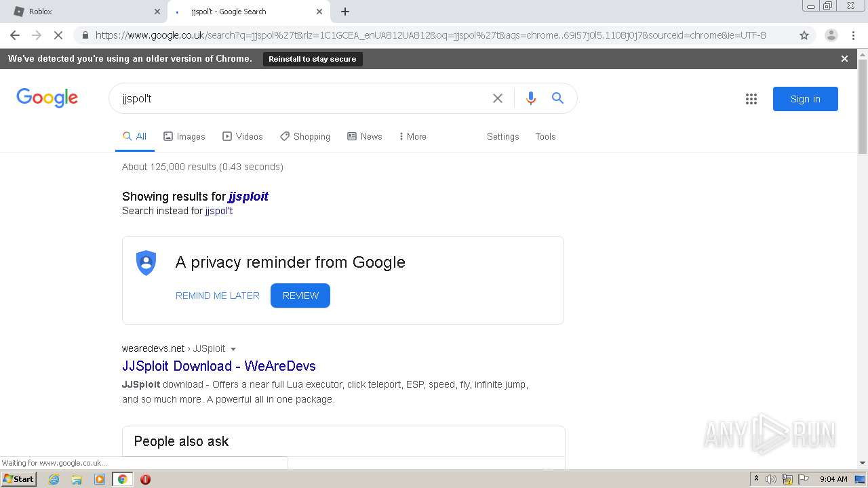
Task: Open search Settings
Action: tap(502, 136)
